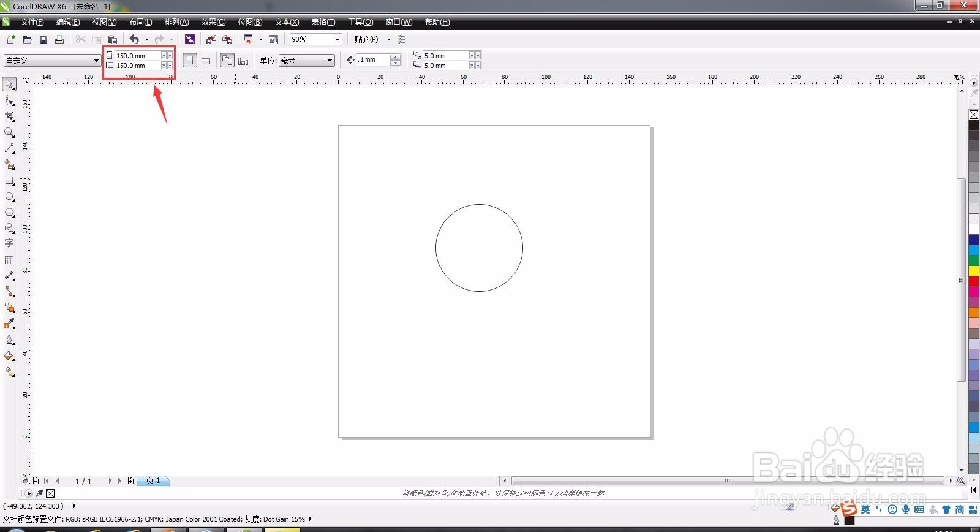980x532 pixels.
Task: Expand document palette flyout arrow button
Action: (x=29, y=493)
